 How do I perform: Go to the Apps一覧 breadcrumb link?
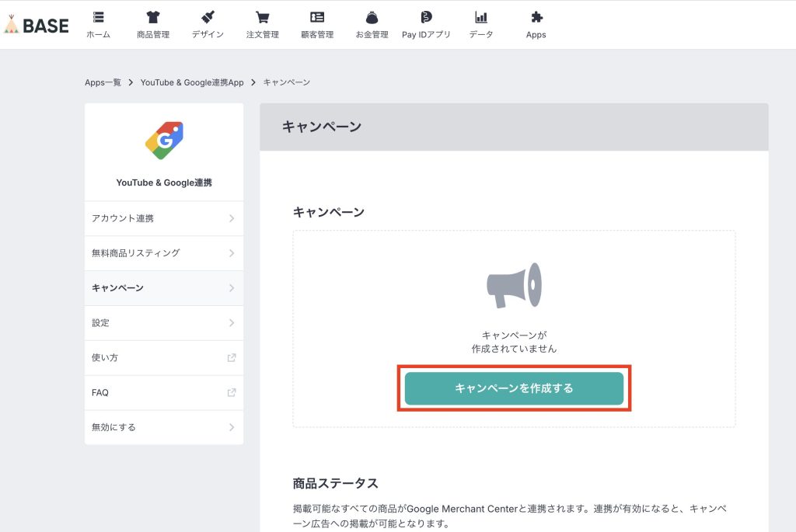click(103, 82)
